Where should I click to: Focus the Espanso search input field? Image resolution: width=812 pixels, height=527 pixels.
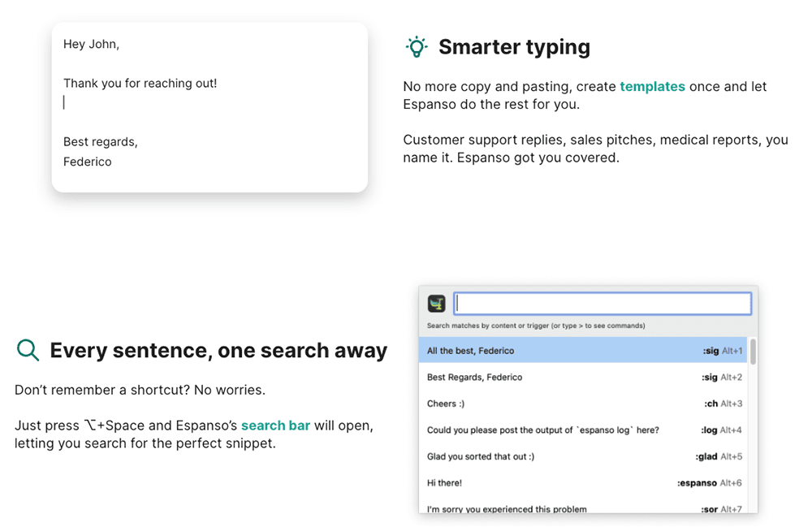pos(602,304)
